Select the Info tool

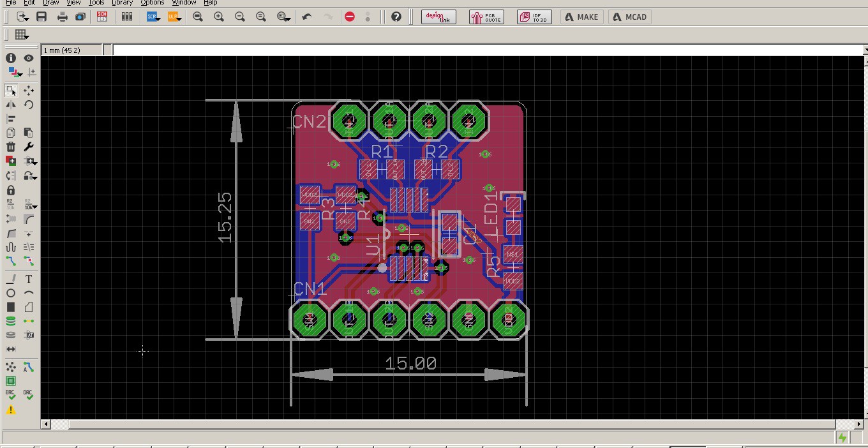11,58
